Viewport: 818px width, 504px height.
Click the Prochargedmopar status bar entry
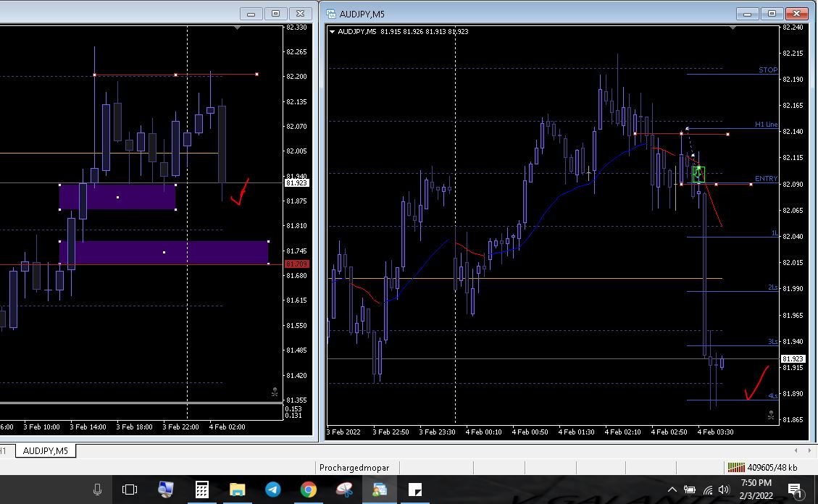[x=354, y=468]
